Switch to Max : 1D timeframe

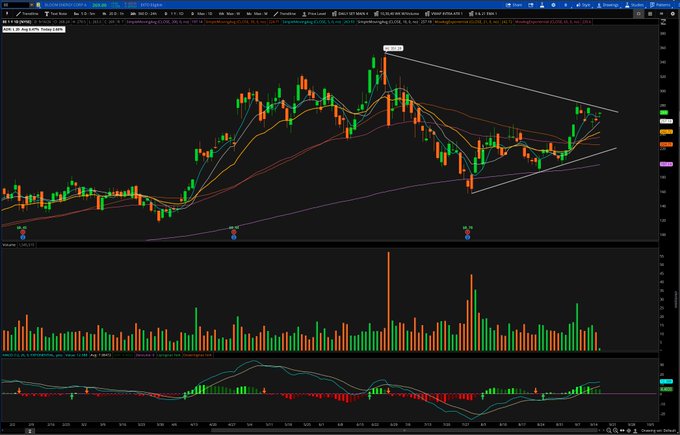(x=202, y=13)
